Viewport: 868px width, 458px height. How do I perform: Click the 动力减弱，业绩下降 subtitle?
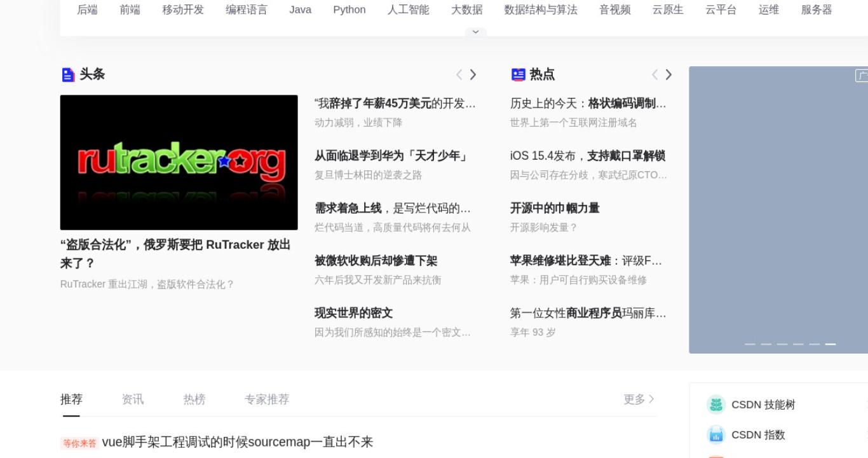pyautogui.click(x=358, y=122)
